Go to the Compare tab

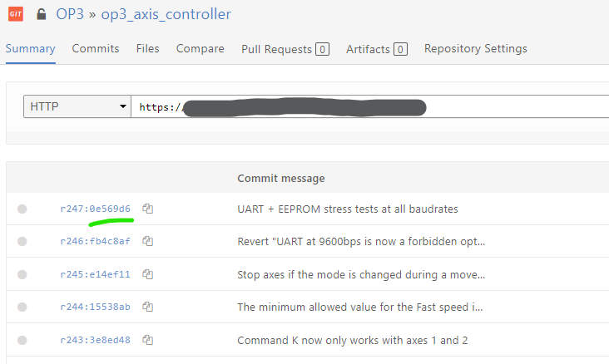200,49
